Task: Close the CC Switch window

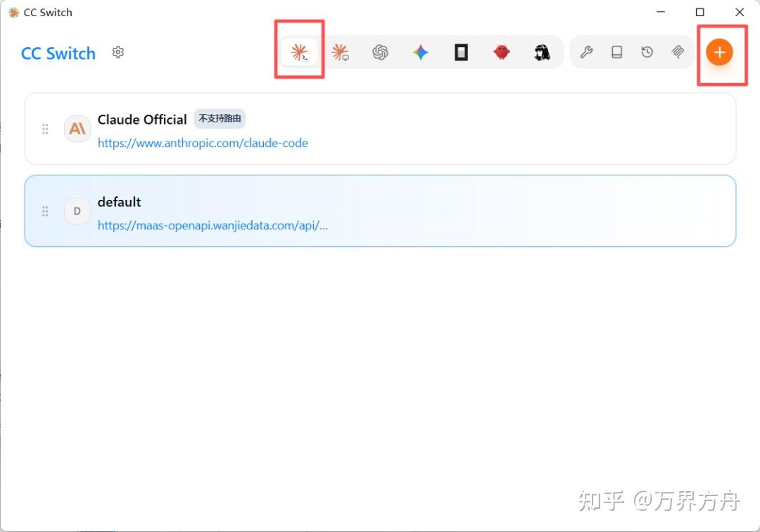Action: coord(740,12)
